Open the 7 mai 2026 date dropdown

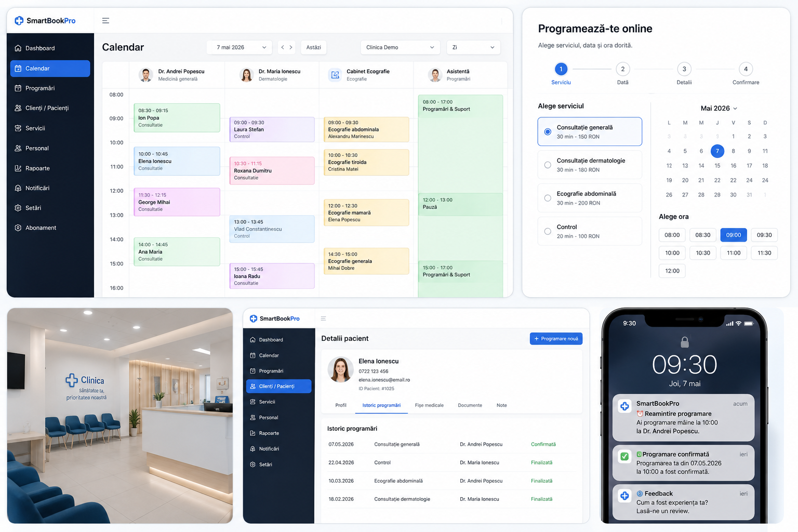(x=240, y=47)
